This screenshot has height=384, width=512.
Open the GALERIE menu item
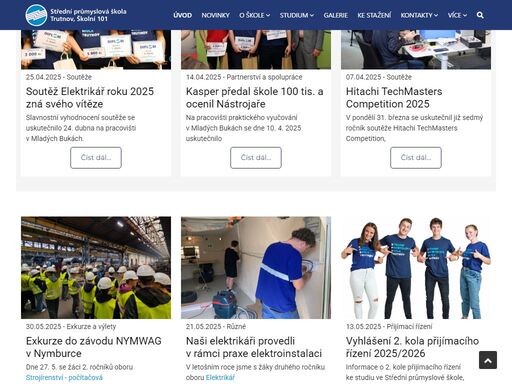[335, 15]
